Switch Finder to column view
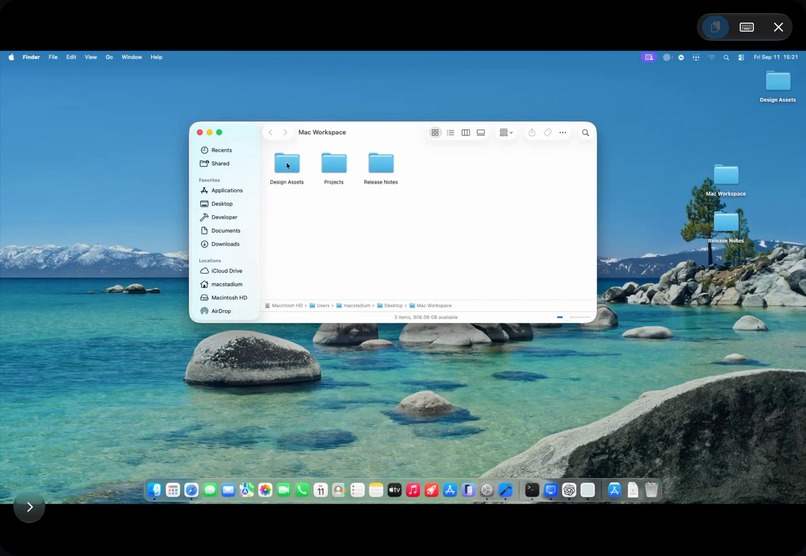Viewport: 806px width, 556px height. click(466, 133)
